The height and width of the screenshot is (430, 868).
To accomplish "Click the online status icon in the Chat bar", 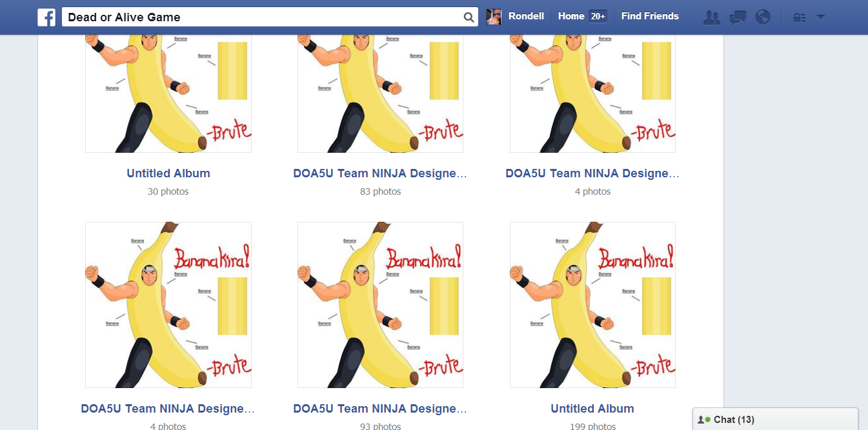I will [x=704, y=420].
